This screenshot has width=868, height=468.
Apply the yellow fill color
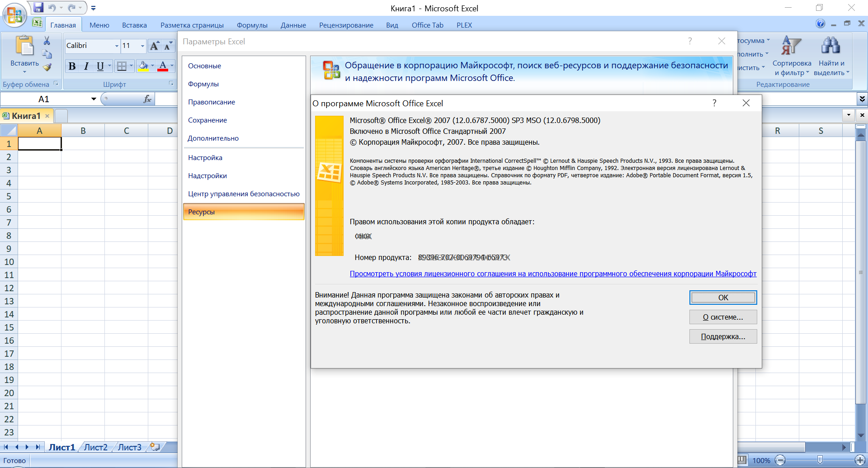pyautogui.click(x=143, y=66)
